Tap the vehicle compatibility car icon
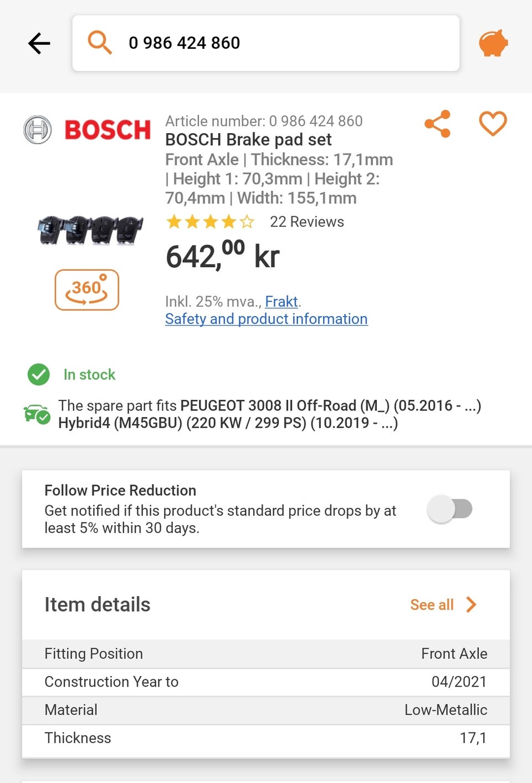The height and width of the screenshot is (783, 532). tap(37, 414)
